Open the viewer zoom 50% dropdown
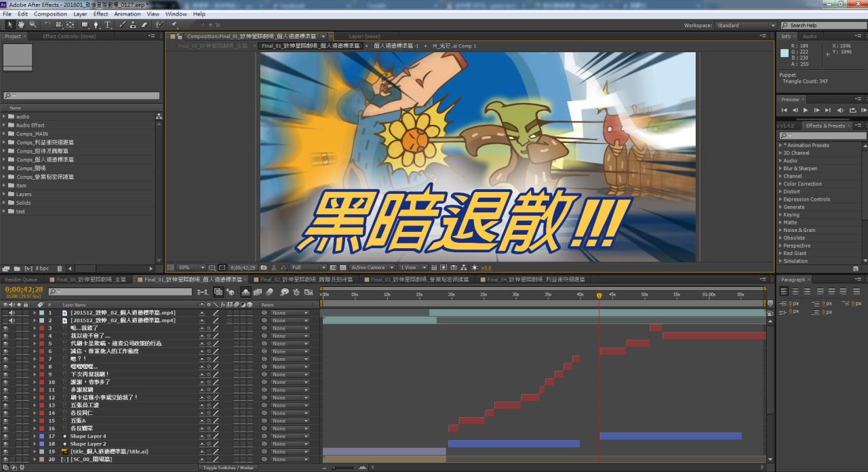 click(192, 268)
